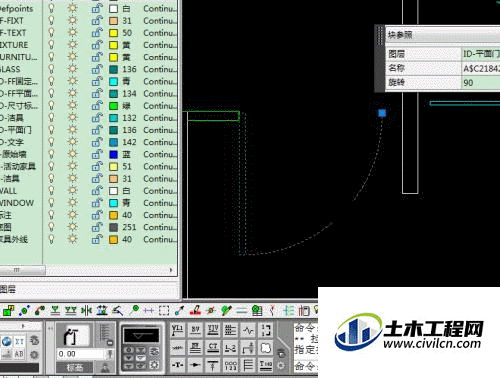Click the list panel icon beside door icon
This screenshot has height=378, width=500.
pyautogui.click(x=106, y=334)
